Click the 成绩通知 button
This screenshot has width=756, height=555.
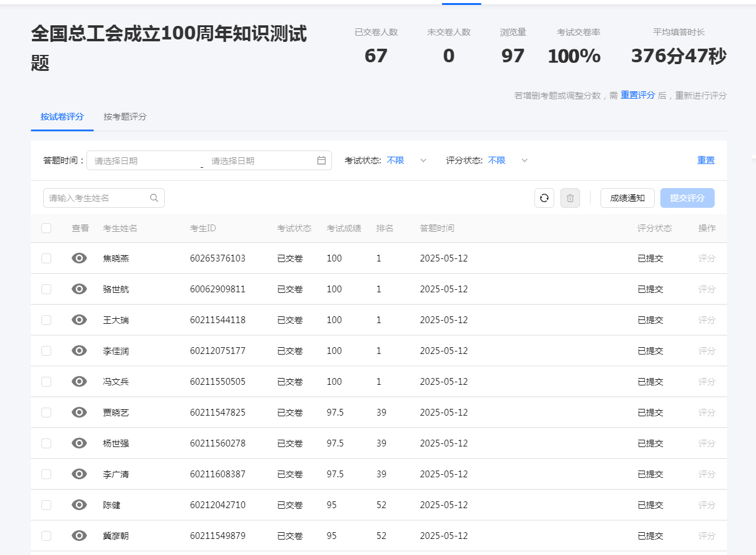click(x=627, y=197)
